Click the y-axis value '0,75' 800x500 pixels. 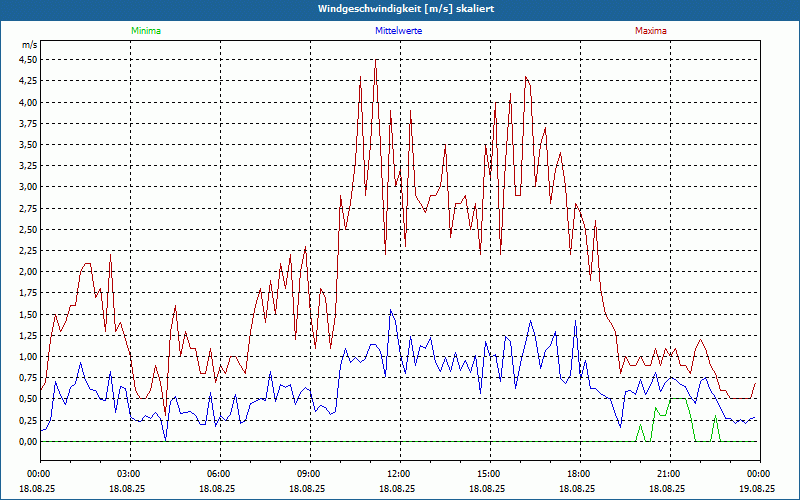click(x=28, y=378)
